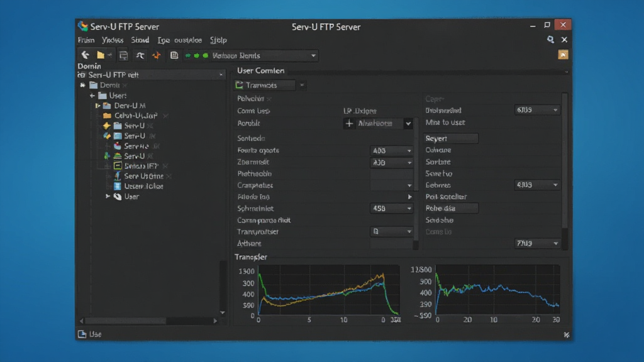This screenshot has height=362, width=644.
Task: Open the 6JU9 dropdown
Action: [x=537, y=110]
